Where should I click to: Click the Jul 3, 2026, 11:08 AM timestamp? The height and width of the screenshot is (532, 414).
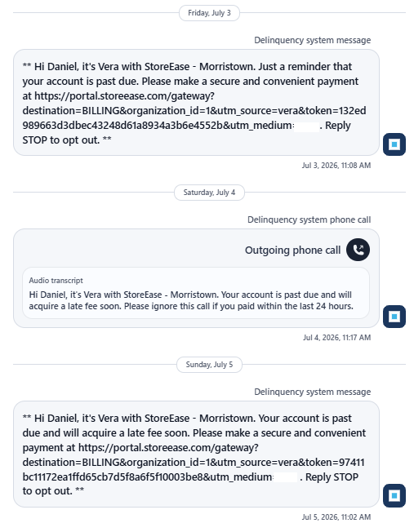pos(336,166)
